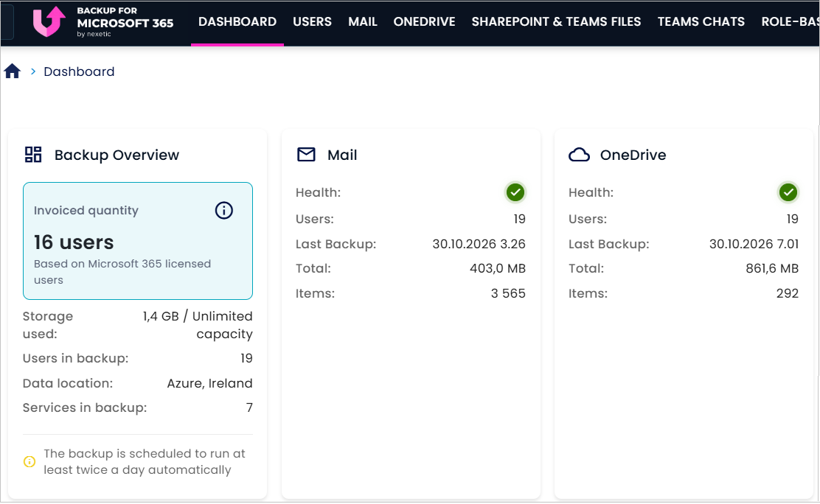Click the home breadcrumb icon

pyautogui.click(x=12, y=71)
